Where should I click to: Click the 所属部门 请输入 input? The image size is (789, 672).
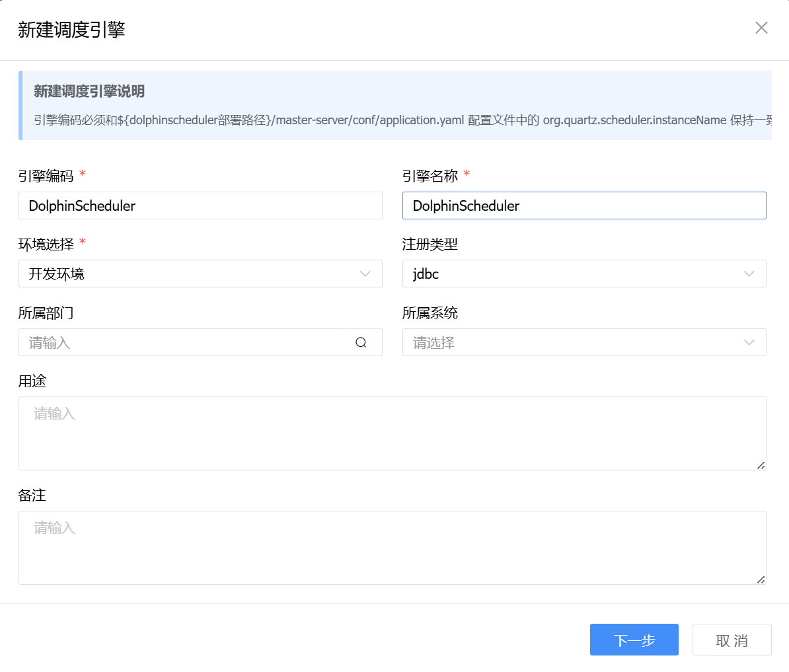(x=185, y=342)
